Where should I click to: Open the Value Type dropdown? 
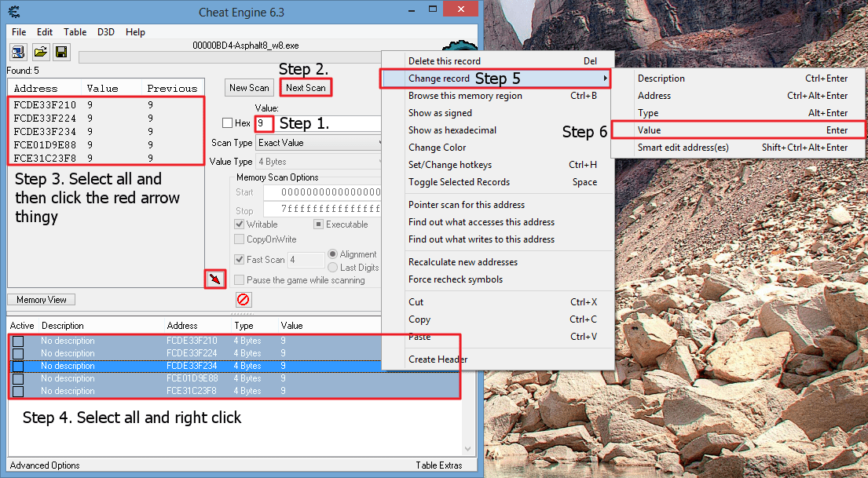pos(320,162)
